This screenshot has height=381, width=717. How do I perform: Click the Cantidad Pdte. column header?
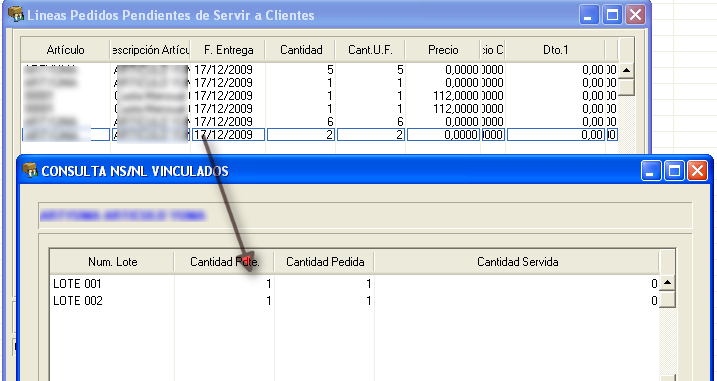pos(224,262)
